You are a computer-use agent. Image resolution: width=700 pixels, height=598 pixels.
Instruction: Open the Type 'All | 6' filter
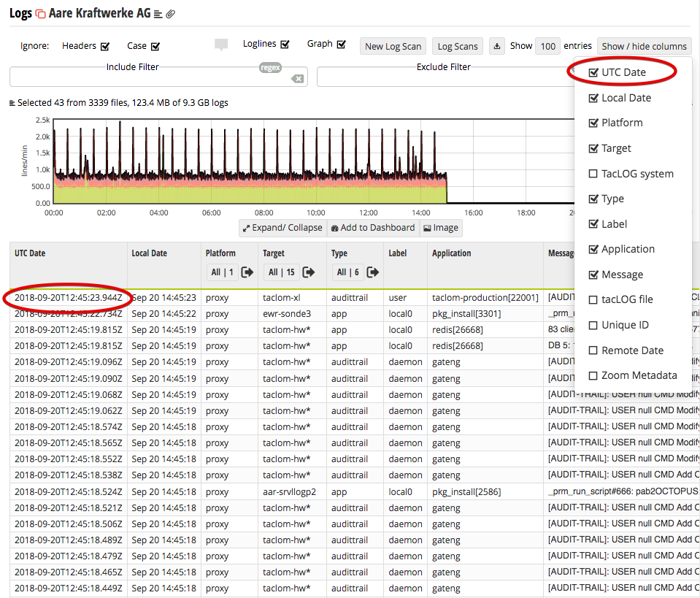pos(347,272)
